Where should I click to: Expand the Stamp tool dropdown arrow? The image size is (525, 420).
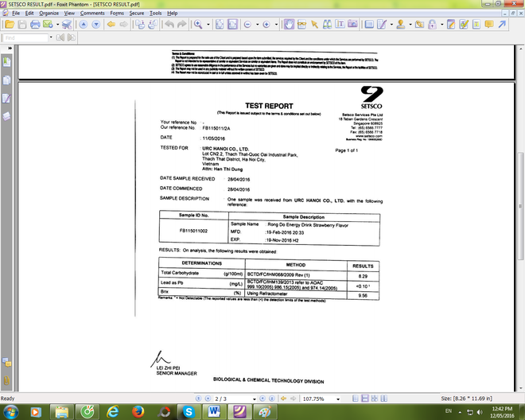coord(410,25)
